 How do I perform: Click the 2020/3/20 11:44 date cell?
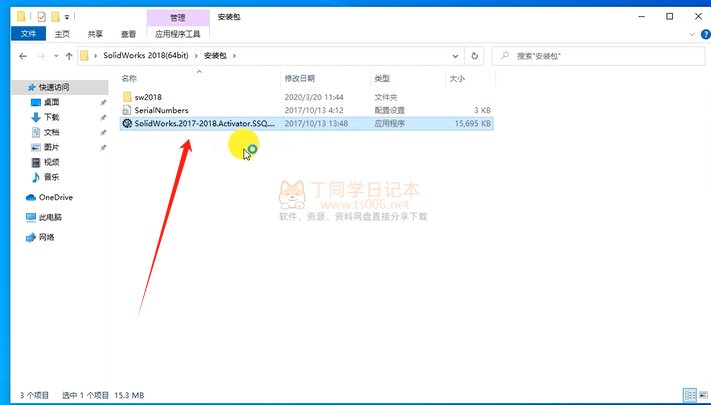pos(314,97)
